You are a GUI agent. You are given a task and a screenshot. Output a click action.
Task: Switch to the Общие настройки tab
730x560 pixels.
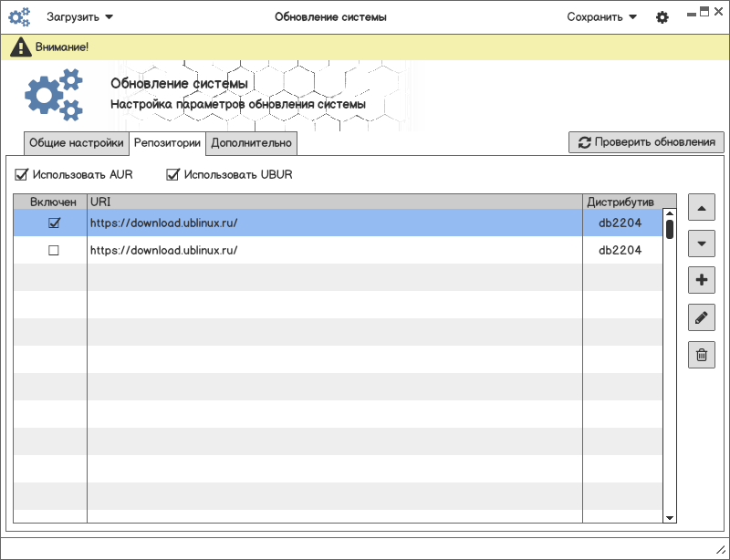click(76, 143)
